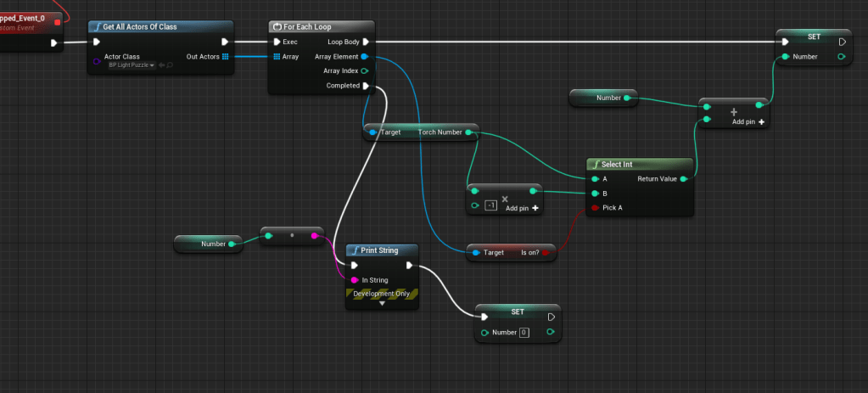Click Add pin on the addition node
This screenshot has width=868, height=393.
(750, 122)
